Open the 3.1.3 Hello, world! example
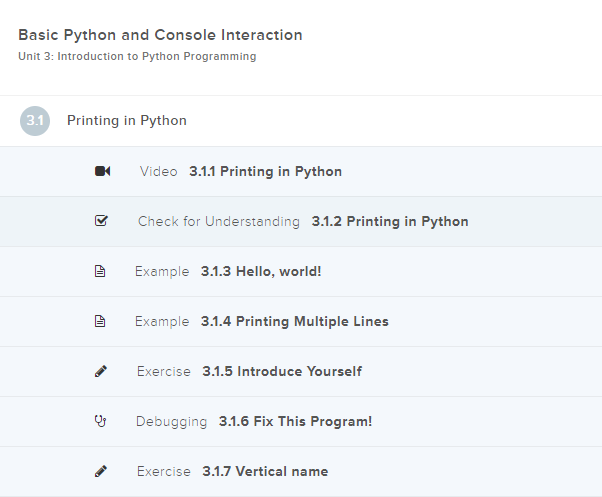The image size is (602, 497). pos(261,271)
